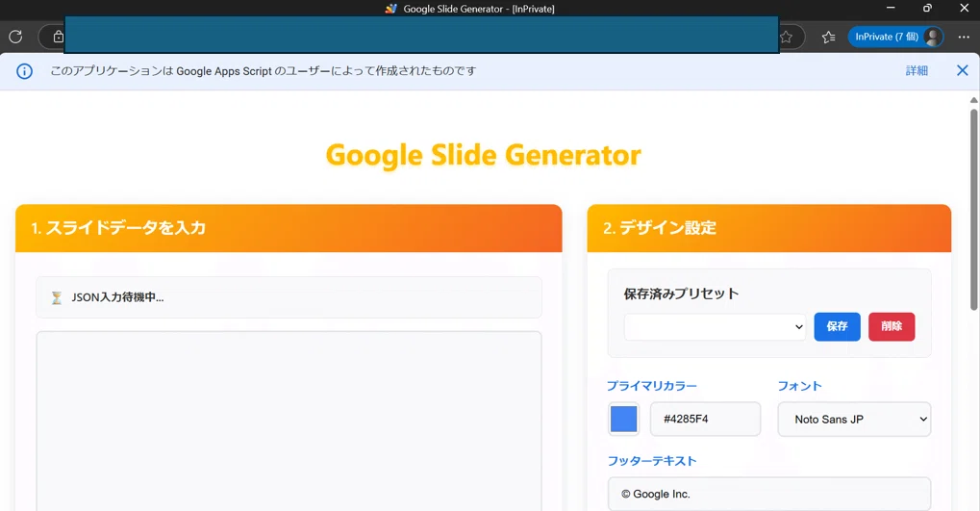Click the Google Slide Generator heading

(483, 156)
